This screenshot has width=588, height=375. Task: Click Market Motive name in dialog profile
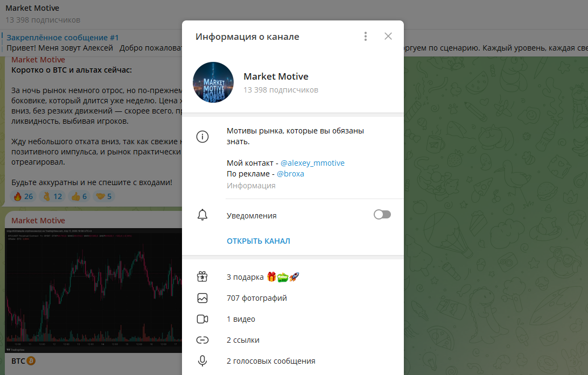[276, 76]
